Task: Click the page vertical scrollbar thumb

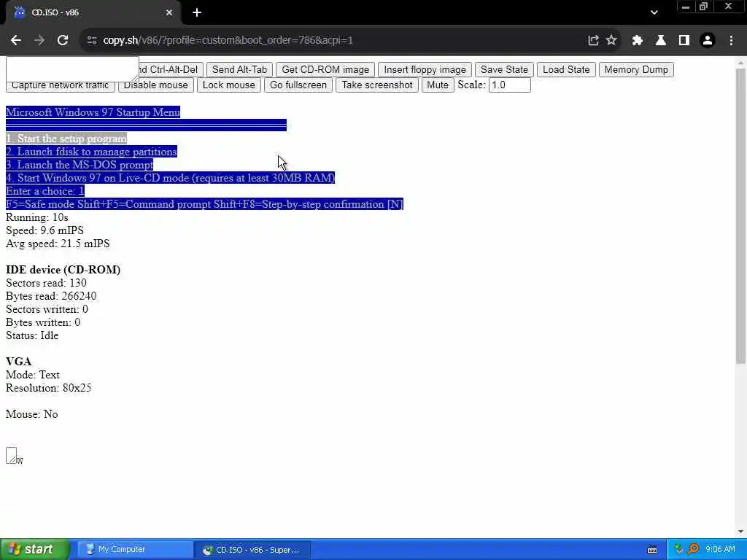Action: tap(741, 217)
